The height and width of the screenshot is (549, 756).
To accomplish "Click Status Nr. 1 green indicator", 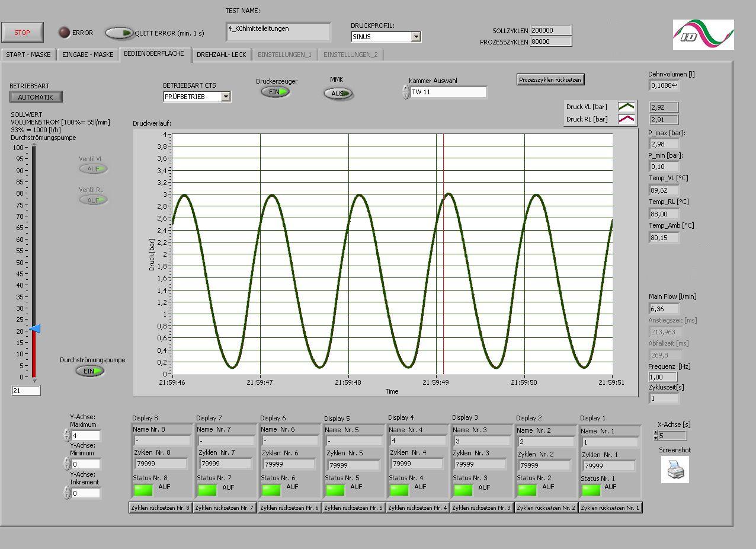I will pyautogui.click(x=591, y=490).
